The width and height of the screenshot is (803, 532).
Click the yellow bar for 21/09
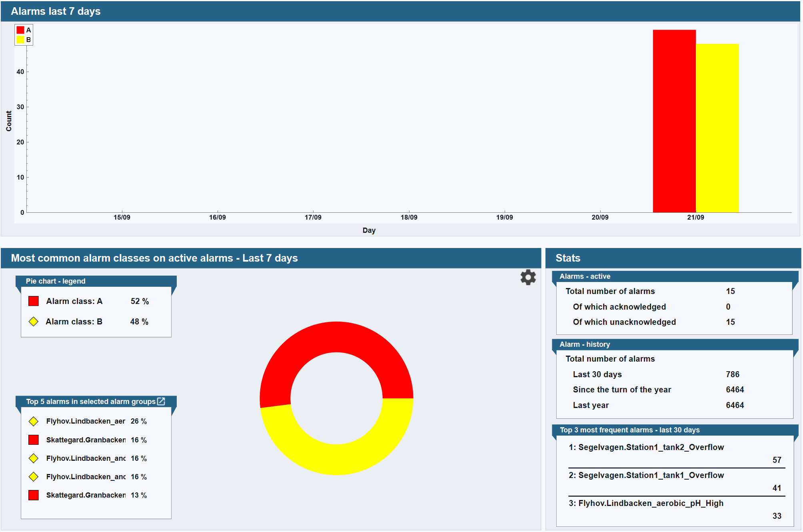717,128
